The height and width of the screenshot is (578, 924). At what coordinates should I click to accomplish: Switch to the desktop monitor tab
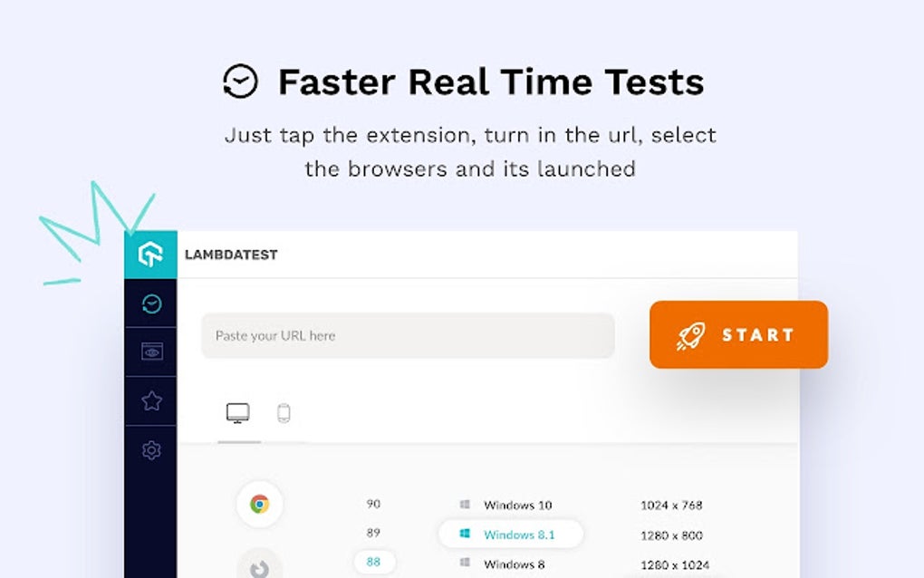click(x=238, y=412)
